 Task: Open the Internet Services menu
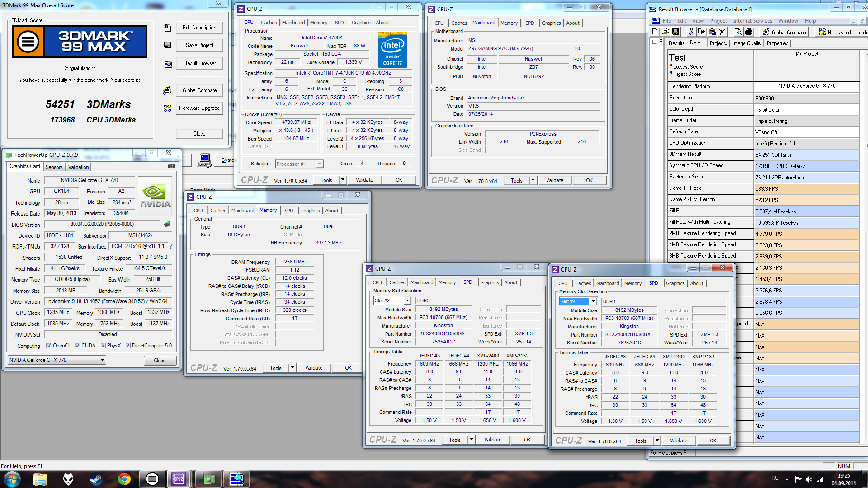[752, 21]
